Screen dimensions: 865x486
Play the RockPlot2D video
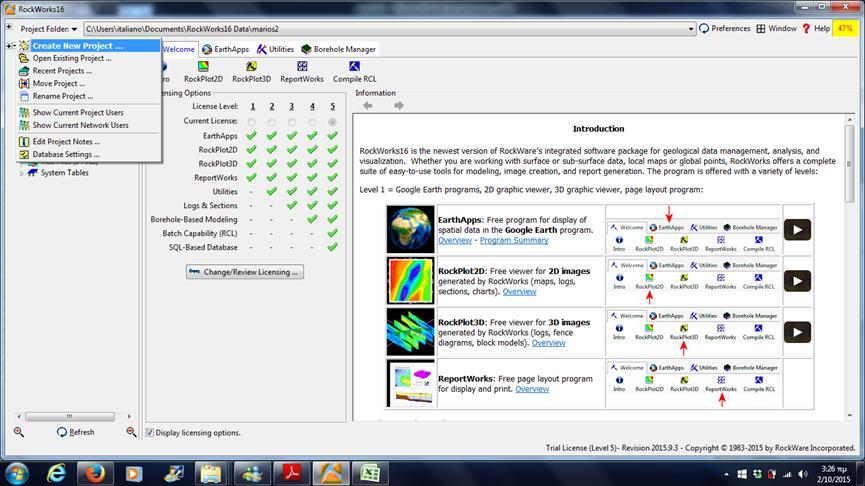tap(797, 281)
